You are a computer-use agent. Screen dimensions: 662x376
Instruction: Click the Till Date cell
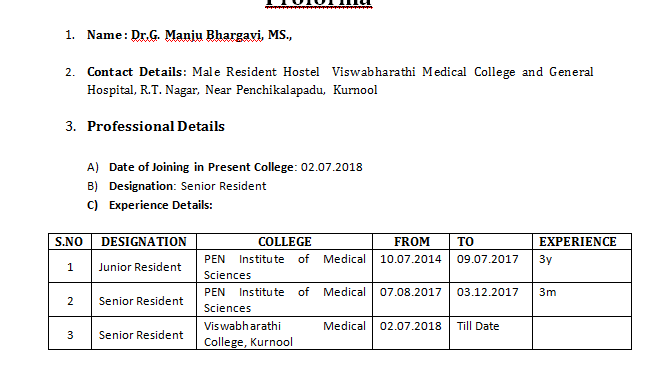click(x=491, y=333)
